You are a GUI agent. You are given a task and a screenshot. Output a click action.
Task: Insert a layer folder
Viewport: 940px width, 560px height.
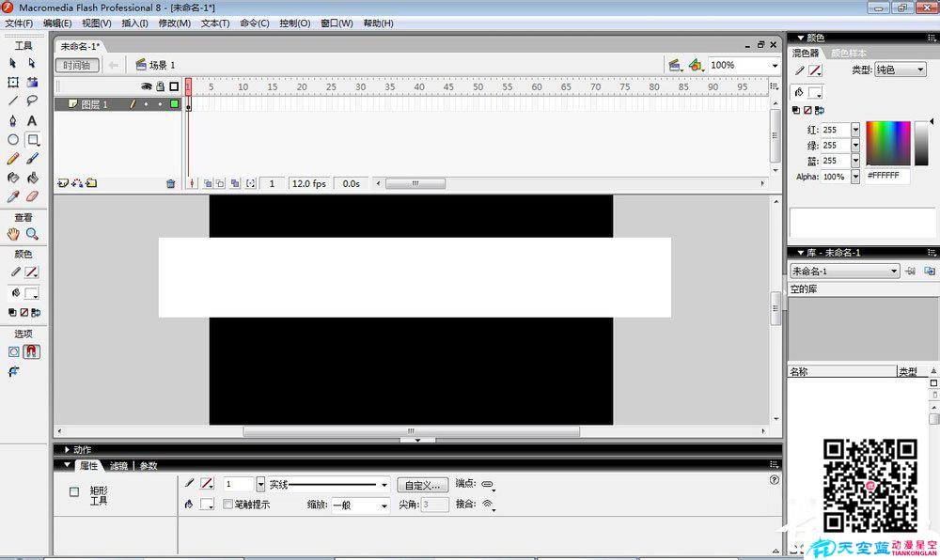pyautogui.click(x=91, y=183)
